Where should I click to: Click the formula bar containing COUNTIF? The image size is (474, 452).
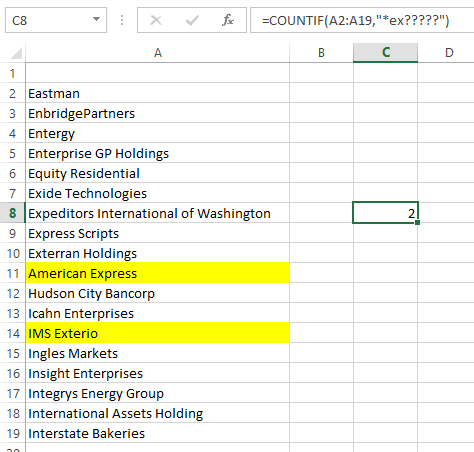(362, 20)
